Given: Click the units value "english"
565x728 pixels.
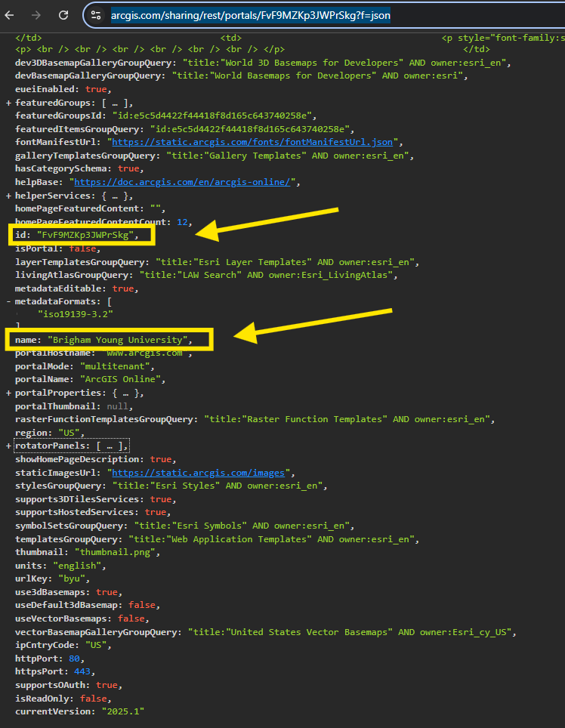Looking at the screenshot, I should tap(77, 566).
